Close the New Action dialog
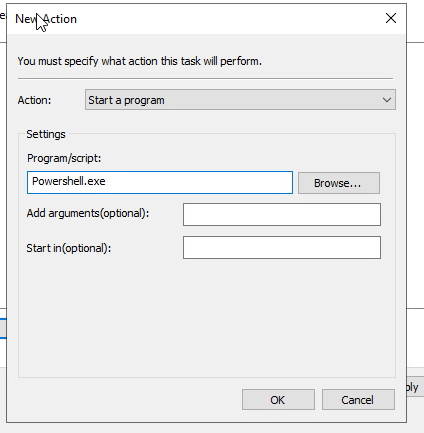 [391, 18]
